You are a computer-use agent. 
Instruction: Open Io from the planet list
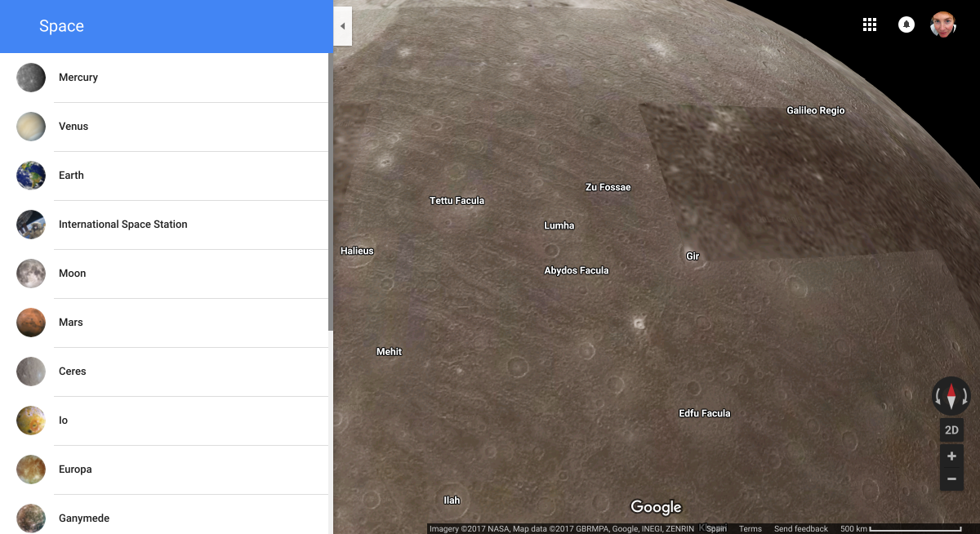tap(63, 421)
